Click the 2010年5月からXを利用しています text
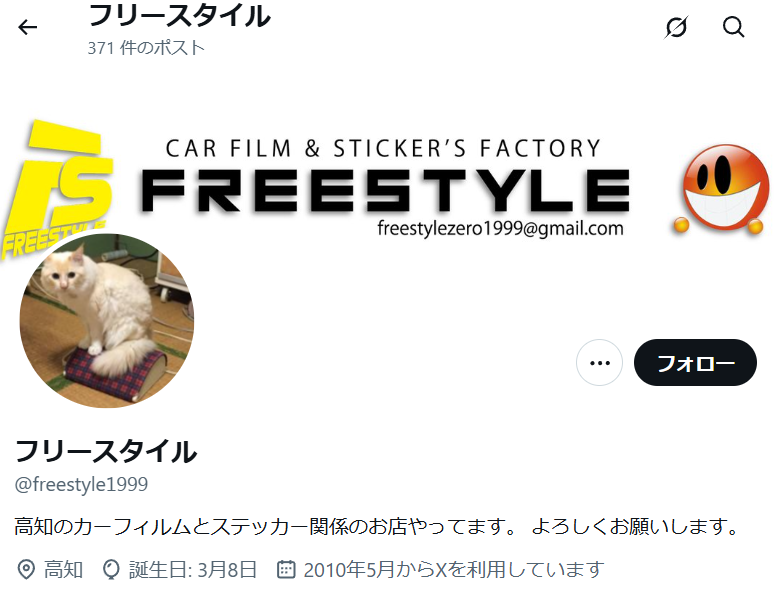This screenshot has height=595, width=774. pos(454,569)
